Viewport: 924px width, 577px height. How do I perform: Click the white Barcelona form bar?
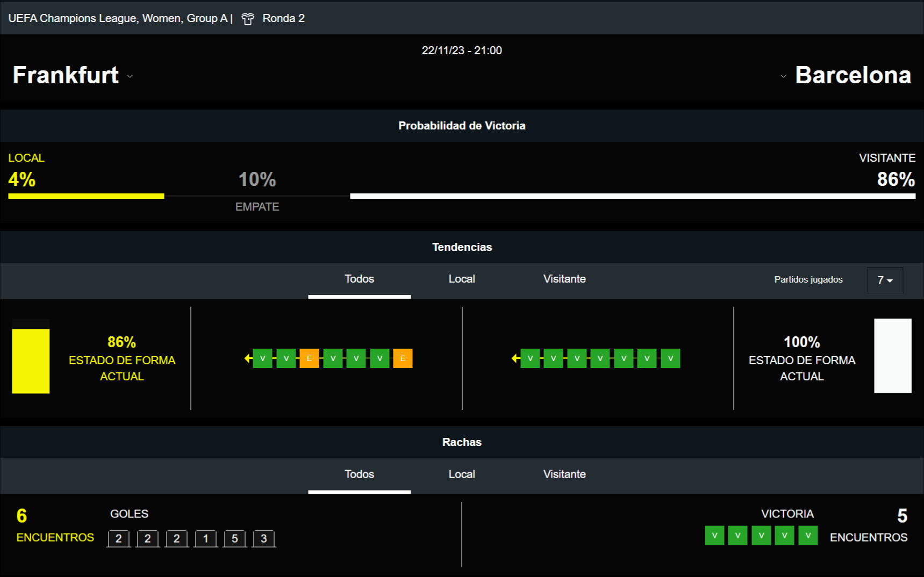[892, 356]
